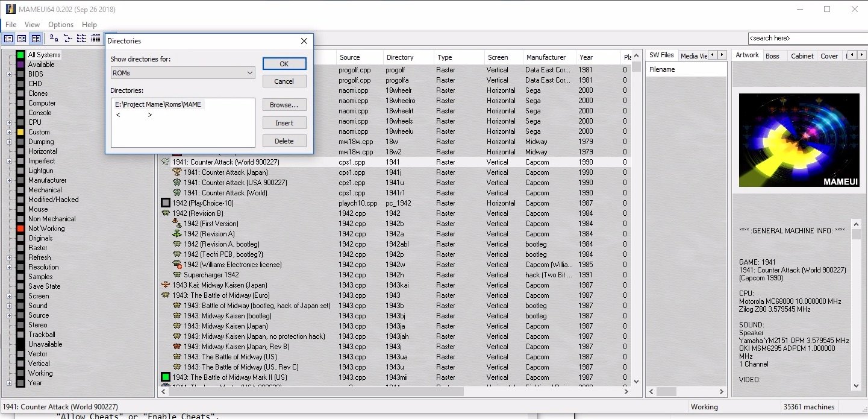Open the File menu
The image size is (868, 419).
[x=11, y=25]
